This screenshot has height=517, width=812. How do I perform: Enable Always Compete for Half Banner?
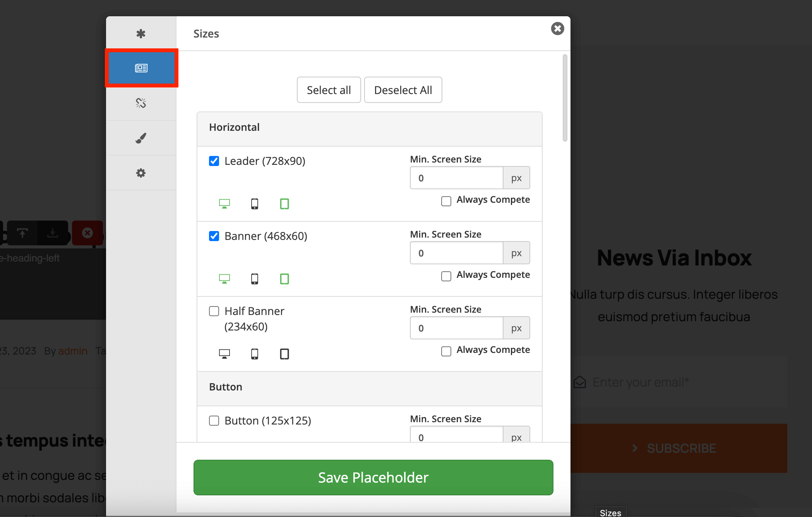click(446, 351)
